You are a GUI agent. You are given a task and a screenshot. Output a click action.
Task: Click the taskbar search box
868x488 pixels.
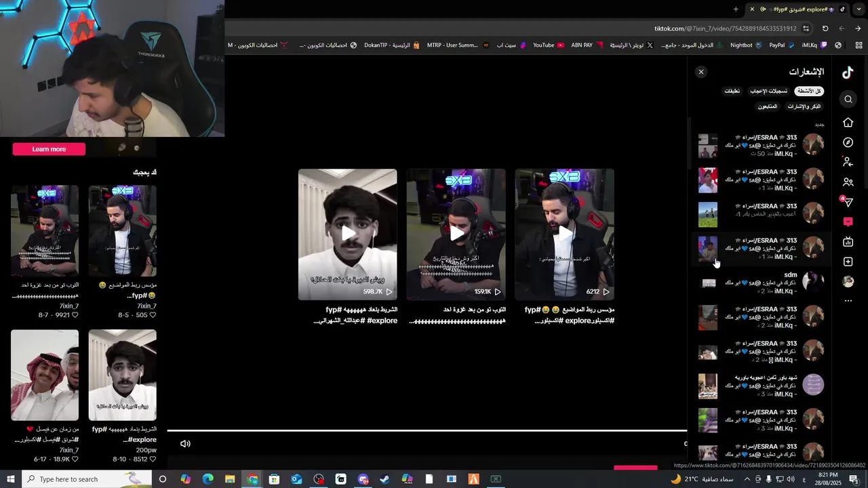[87, 479]
